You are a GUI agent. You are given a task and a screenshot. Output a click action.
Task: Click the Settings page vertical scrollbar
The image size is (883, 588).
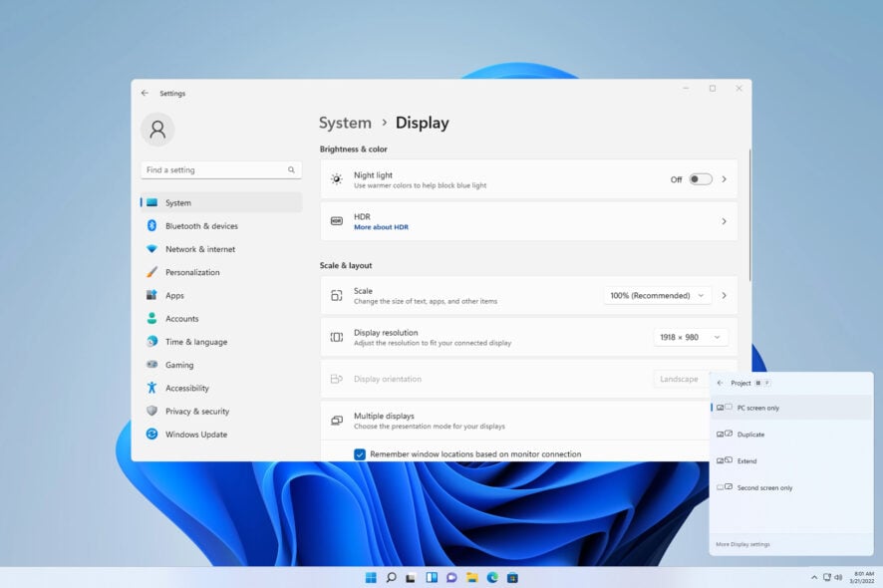tap(749, 215)
